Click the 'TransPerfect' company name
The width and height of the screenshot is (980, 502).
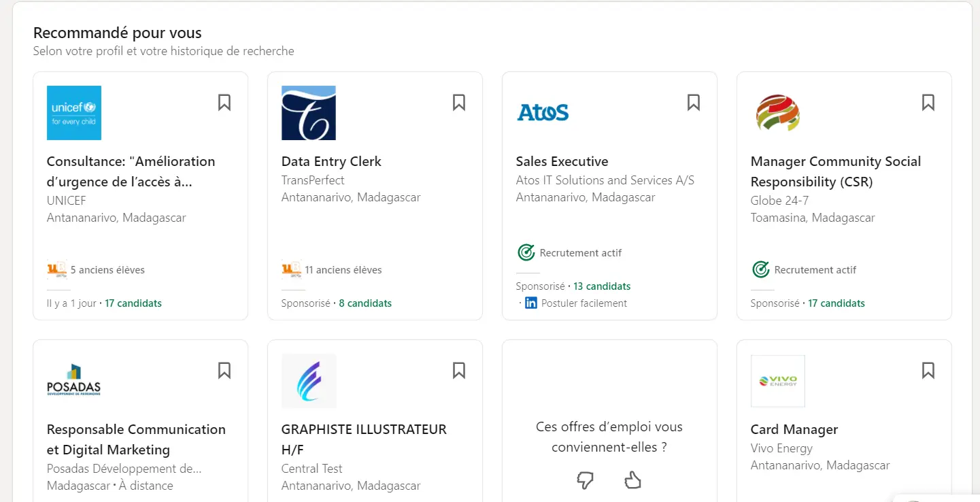(313, 180)
